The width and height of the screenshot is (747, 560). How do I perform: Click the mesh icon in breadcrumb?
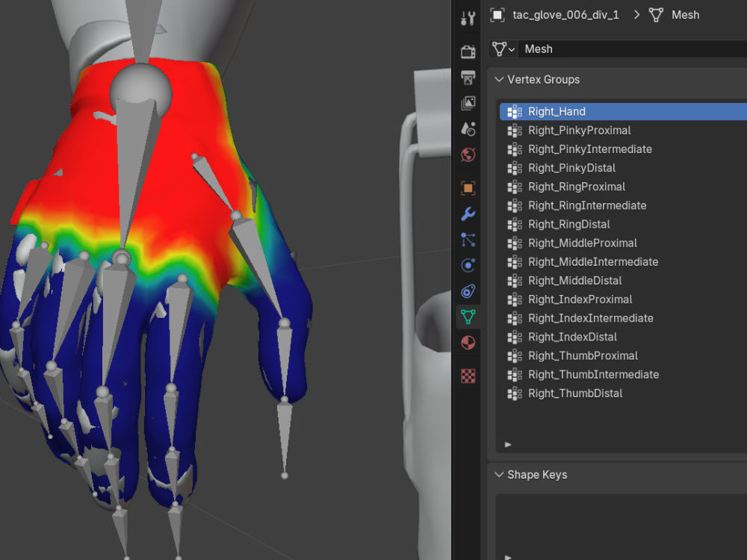point(656,15)
